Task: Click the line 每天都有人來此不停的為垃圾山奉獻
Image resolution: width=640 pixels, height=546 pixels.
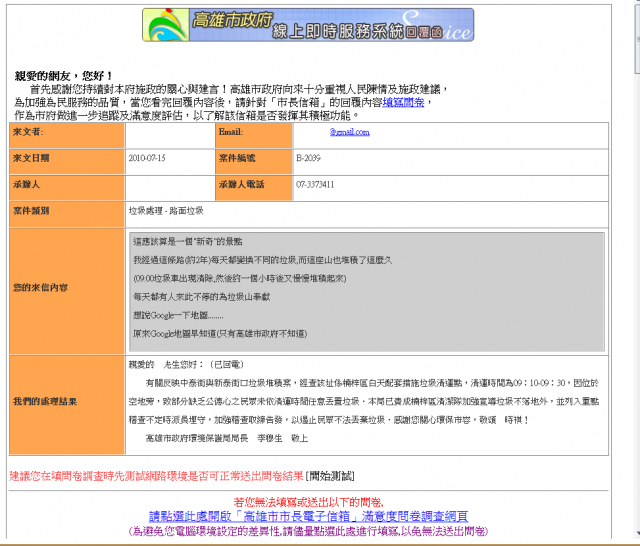Action: pos(202,297)
